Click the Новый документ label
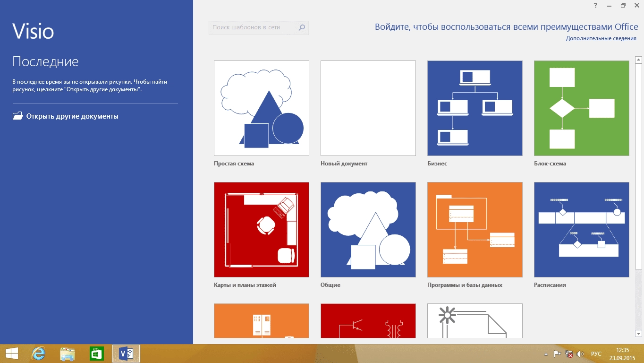Viewport: 644px width, 363px height. coord(344,164)
